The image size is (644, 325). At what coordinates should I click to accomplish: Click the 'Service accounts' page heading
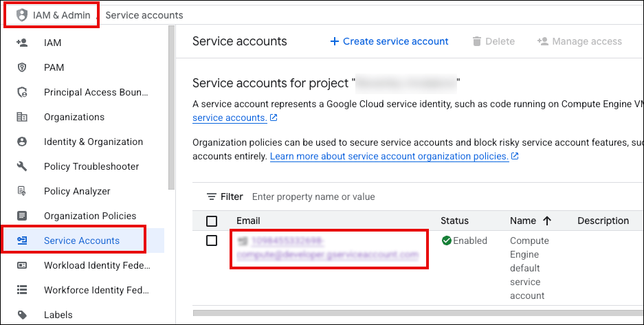point(240,41)
